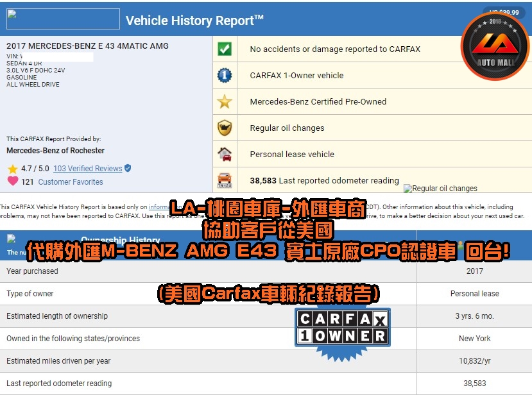532x397 pixels.
Task: Click Last reported odometer reading table label
Action: point(59,384)
